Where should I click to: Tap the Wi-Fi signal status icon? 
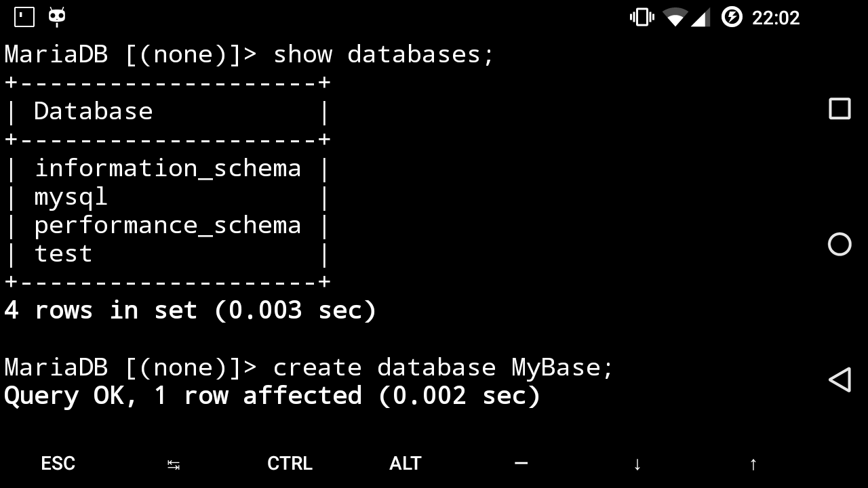(675, 17)
